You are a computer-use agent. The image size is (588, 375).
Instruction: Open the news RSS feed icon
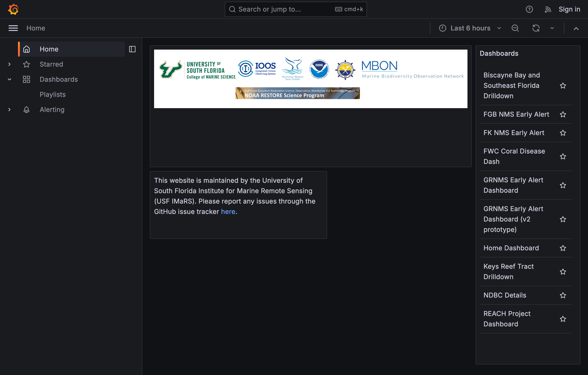[x=548, y=9]
